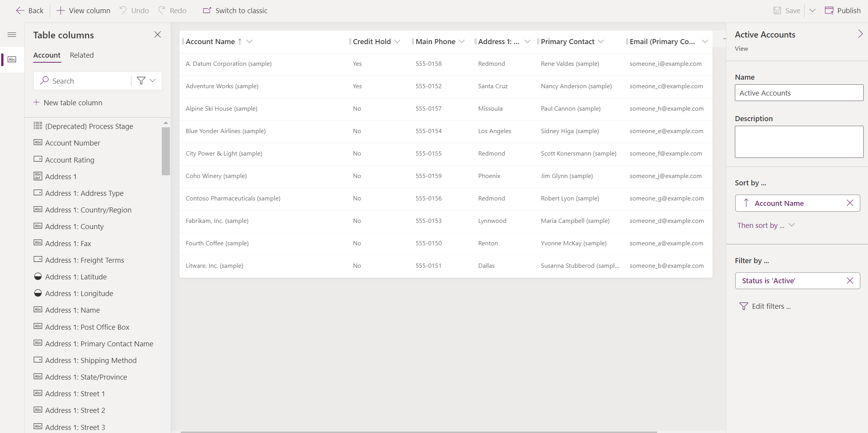868x433 pixels.
Task: Click New table column button
Action: click(x=68, y=102)
